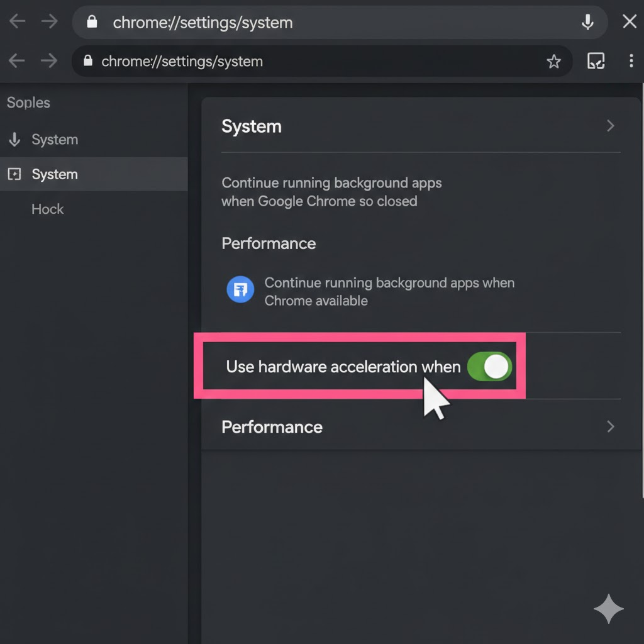Click the Performance heading text
This screenshot has width=644, height=644.
tap(269, 243)
